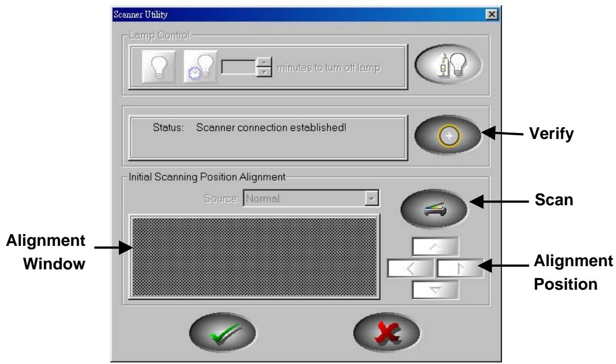This screenshot has width=616, height=364.
Task: Click the oval lamp switch button
Action: 448,64
